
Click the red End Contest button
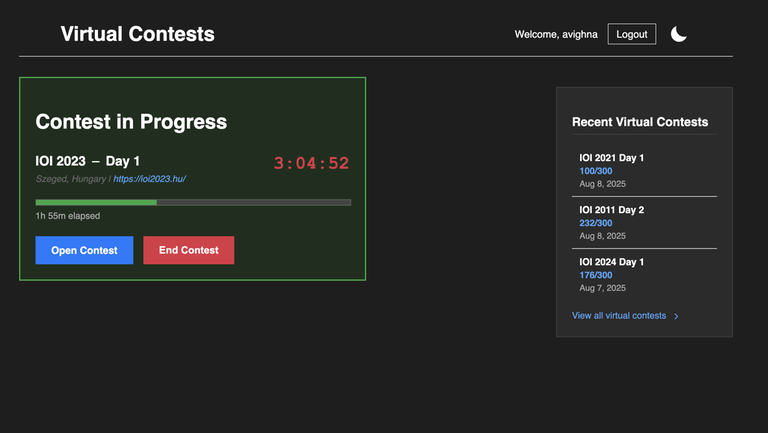point(189,250)
